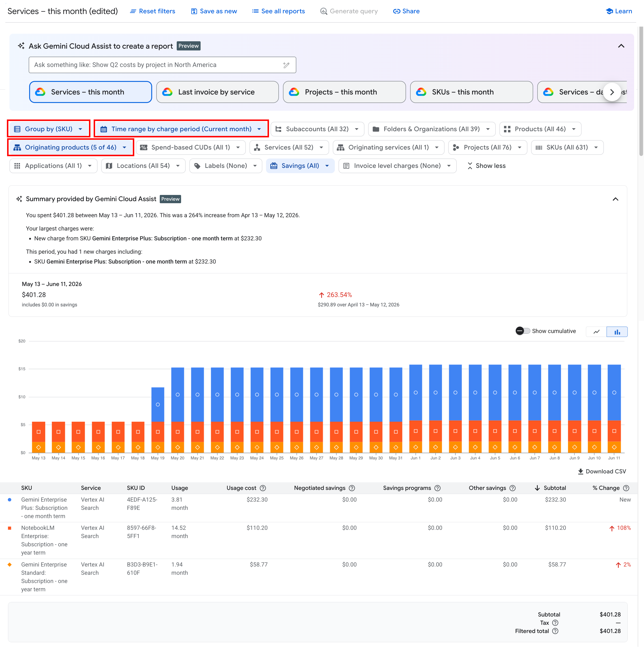Viewport: 644px width, 647px height.
Task: Open the Labels (None) filter
Action: 226,166
